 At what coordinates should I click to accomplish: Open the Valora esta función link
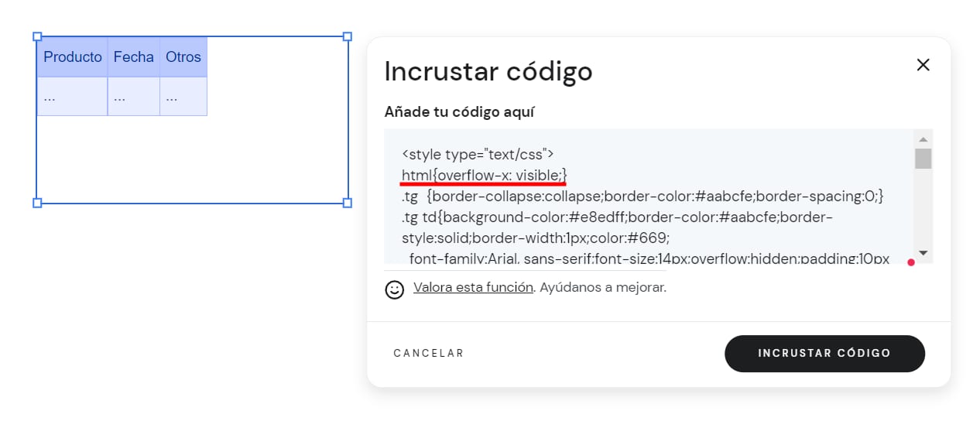click(473, 288)
